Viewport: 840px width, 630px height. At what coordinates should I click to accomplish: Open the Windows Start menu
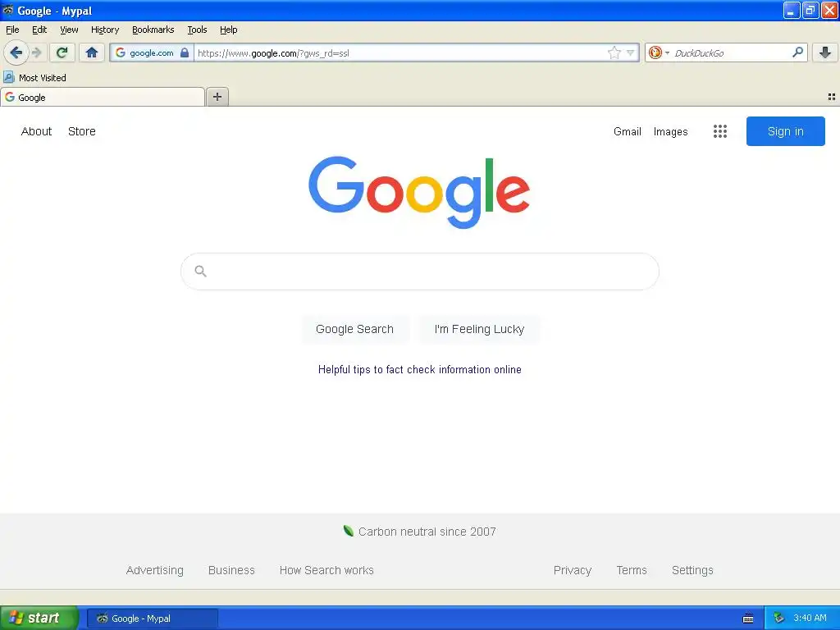39,618
